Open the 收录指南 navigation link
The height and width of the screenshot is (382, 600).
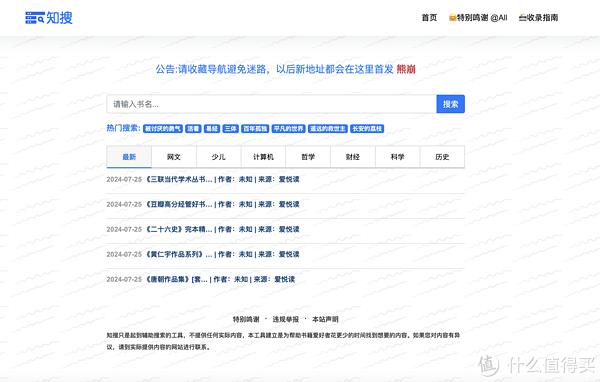pos(538,18)
